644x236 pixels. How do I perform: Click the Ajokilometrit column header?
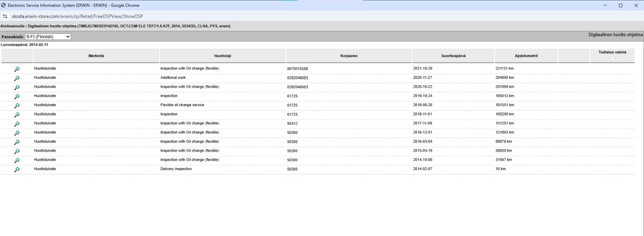coord(526,56)
